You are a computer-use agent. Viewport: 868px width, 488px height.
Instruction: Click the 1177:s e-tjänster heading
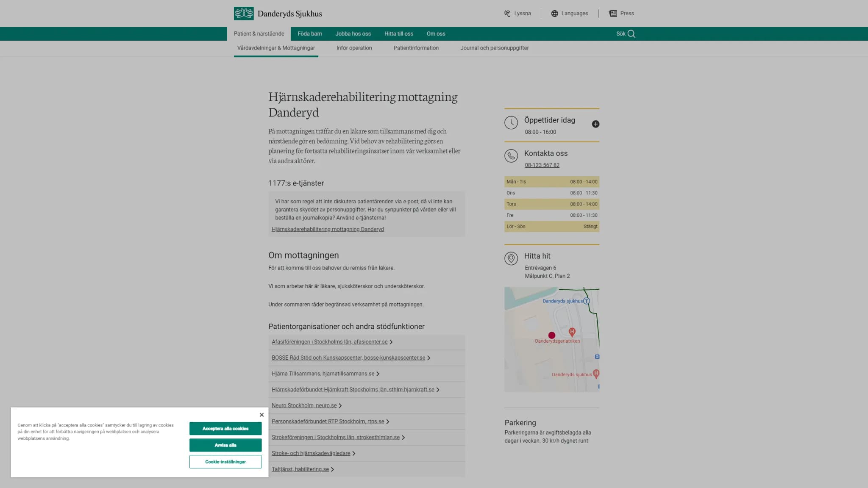[x=296, y=183]
